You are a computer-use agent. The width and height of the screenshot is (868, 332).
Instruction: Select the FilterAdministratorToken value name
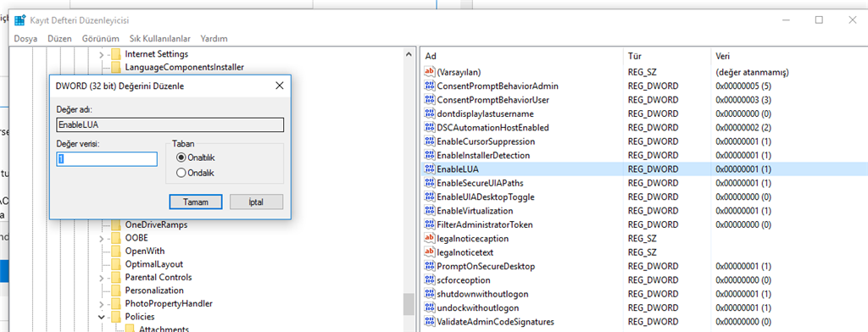tap(484, 224)
